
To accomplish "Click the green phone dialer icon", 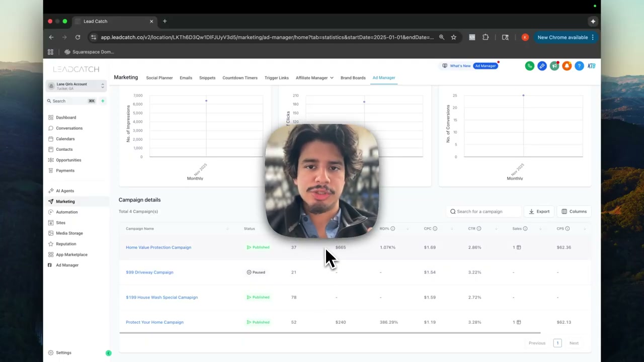I will (x=529, y=66).
